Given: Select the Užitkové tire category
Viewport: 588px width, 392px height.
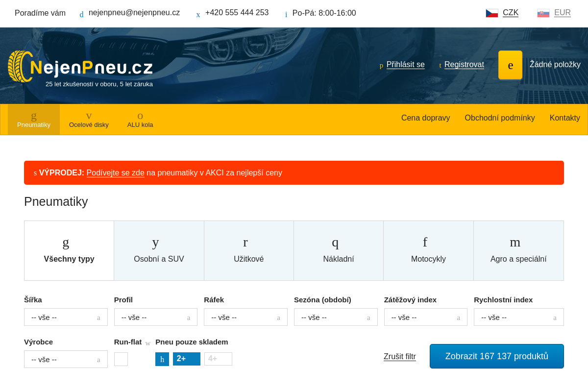Looking at the screenshot, I should [x=248, y=250].
